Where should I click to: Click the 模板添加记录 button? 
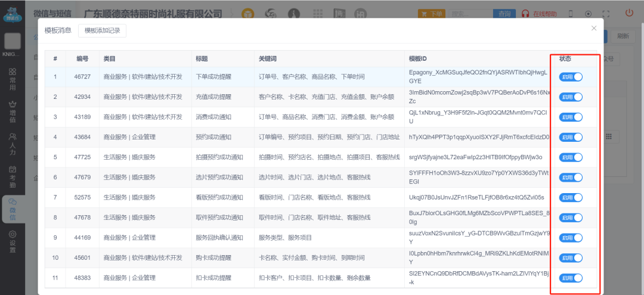pyautogui.click(x=103, y=31)
